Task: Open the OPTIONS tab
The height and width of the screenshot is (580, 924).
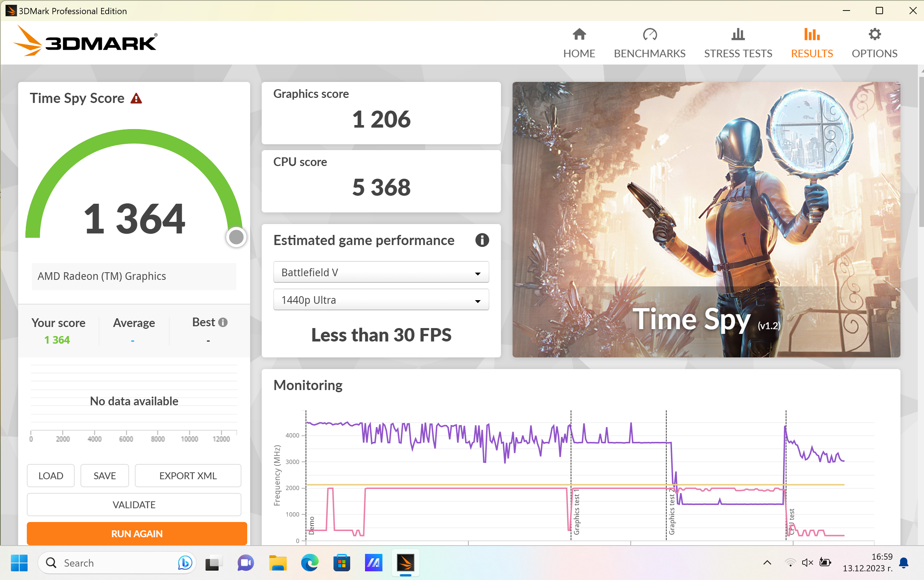Action: click(875, 43)
